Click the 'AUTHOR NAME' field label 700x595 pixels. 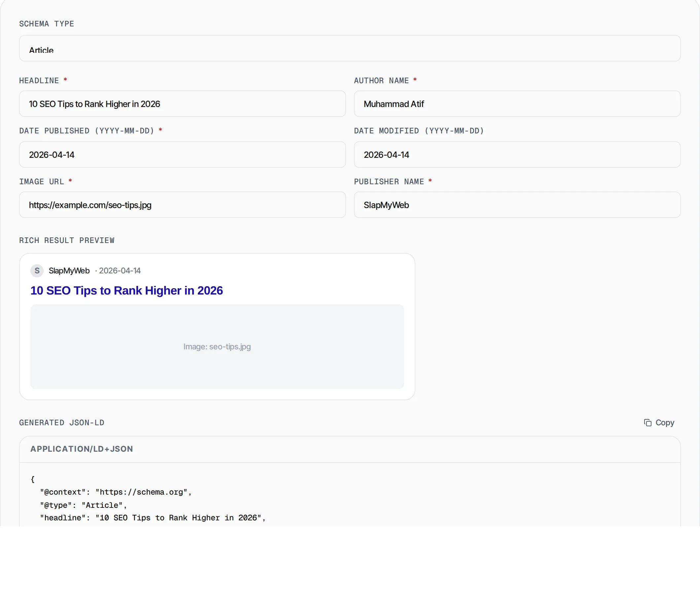pyautogui.click(x=381, y=81)
